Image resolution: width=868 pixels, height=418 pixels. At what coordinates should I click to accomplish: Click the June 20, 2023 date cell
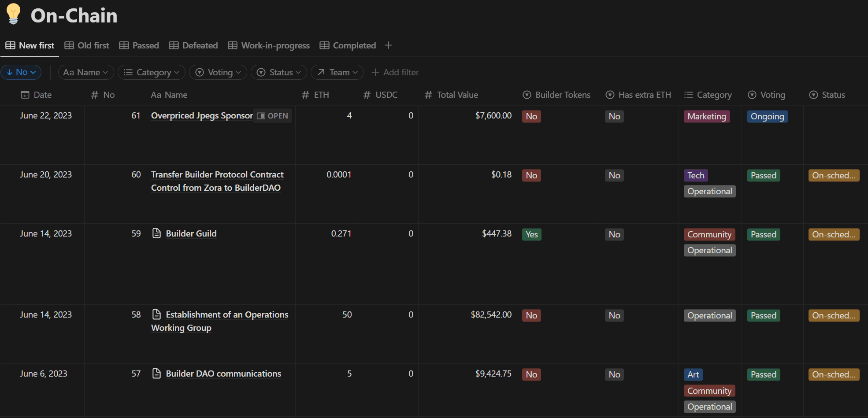point(46,174)
